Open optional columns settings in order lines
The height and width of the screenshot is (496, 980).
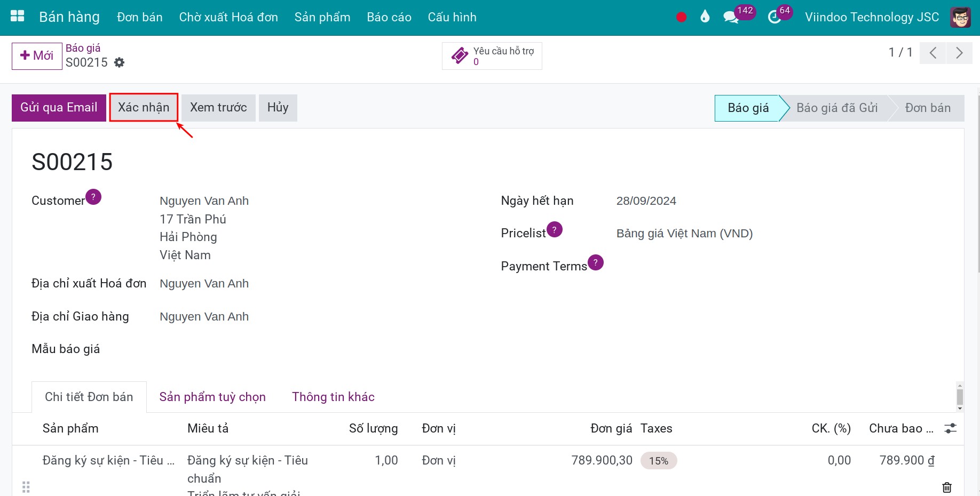coord(950,428)
